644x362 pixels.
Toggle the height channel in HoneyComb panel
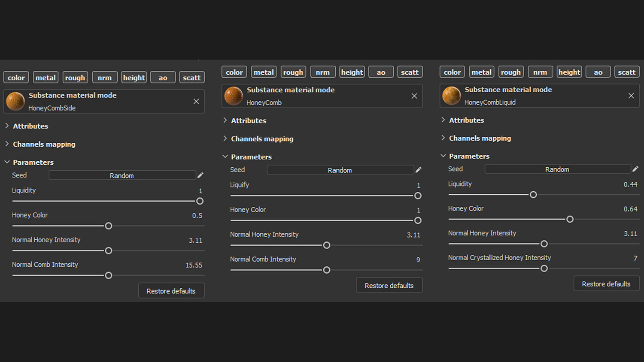pyautogui.click(x=352, y=72)
